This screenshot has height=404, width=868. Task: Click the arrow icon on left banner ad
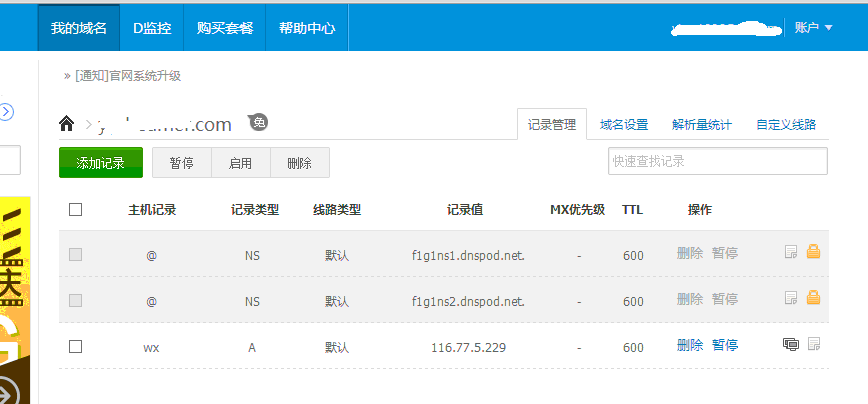point(8,392)
